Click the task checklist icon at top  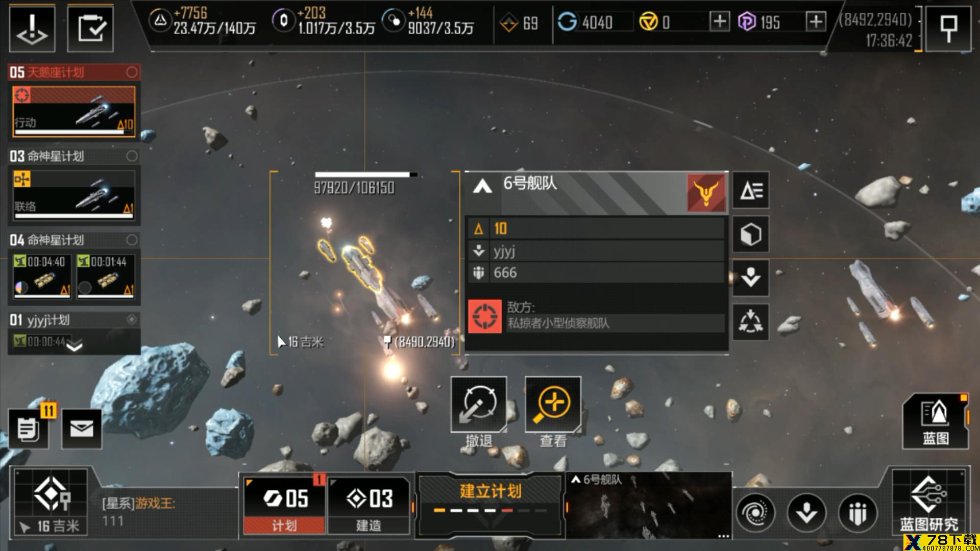coord(90,29)
